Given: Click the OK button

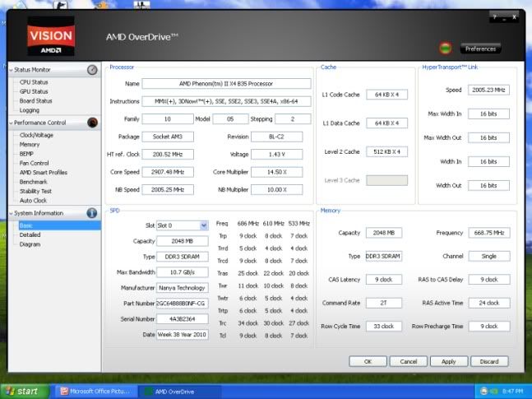Looking at the screenshot, I should [368, 361].
